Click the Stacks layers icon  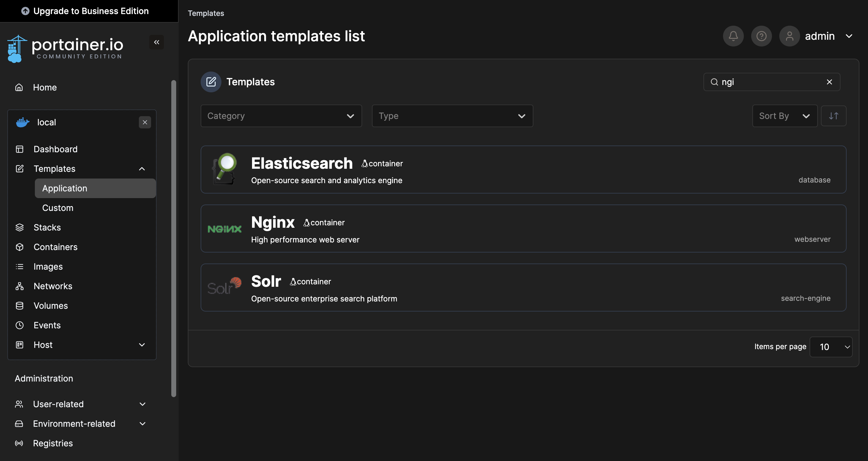tap(20, 227)
